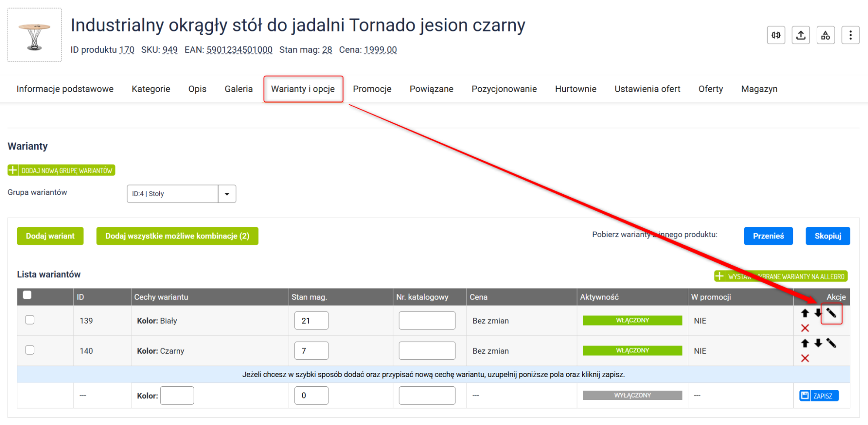
Task: Click the pencil edit icon for variant 139
Action: (x=831, y=313)
